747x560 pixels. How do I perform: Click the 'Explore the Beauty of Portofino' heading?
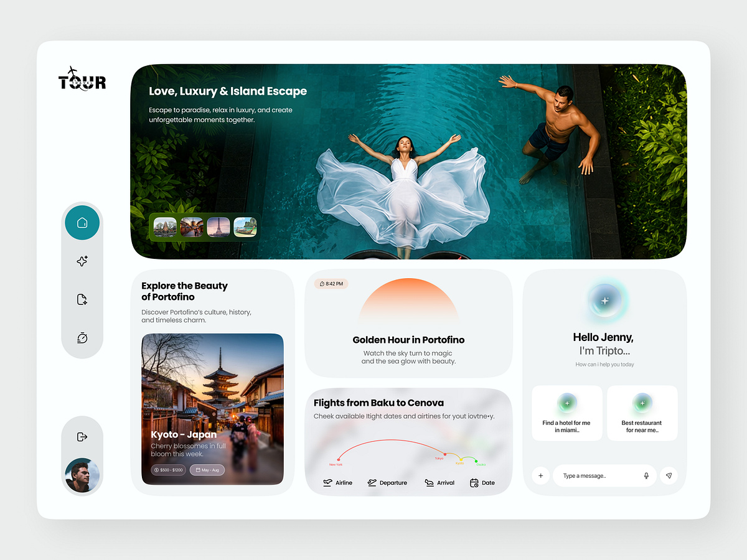(x=184, y=291)
